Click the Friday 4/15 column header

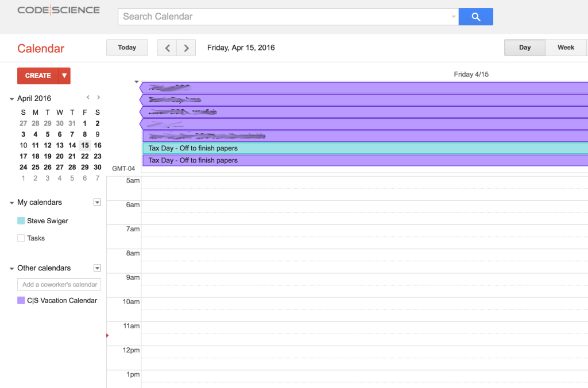(x=471, y=75)
